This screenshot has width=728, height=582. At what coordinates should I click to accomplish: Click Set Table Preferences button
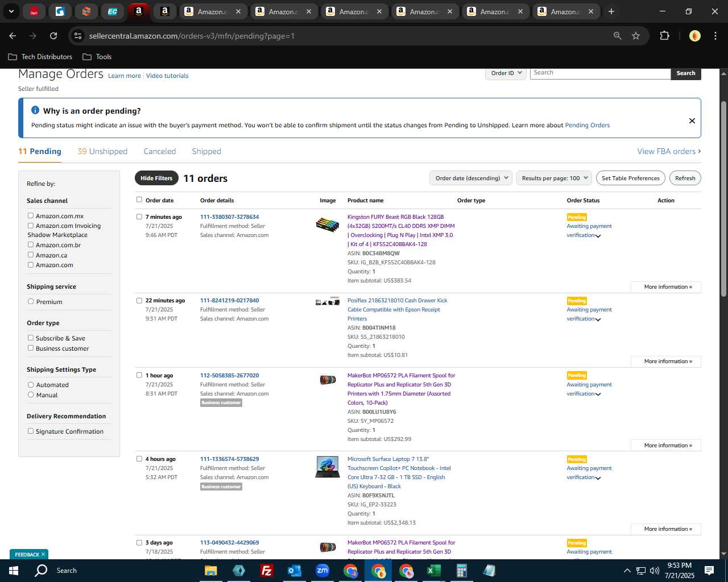(631, 178)
